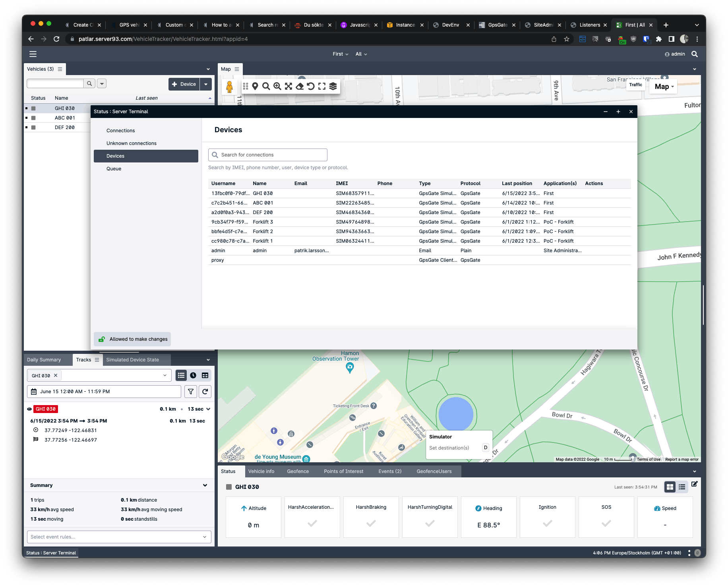Open the Map type dropdown
This screenshot has height=587, width=728.
[664, 87]
